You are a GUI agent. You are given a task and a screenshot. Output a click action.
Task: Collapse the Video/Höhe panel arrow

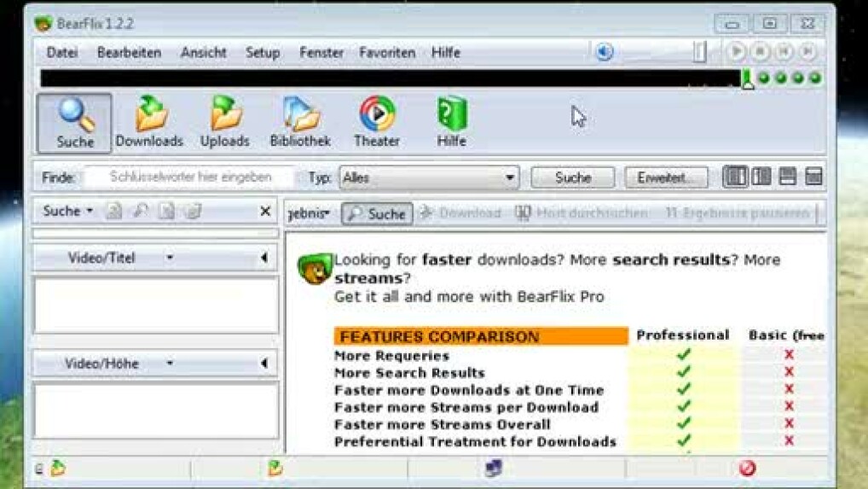(264, 364)
